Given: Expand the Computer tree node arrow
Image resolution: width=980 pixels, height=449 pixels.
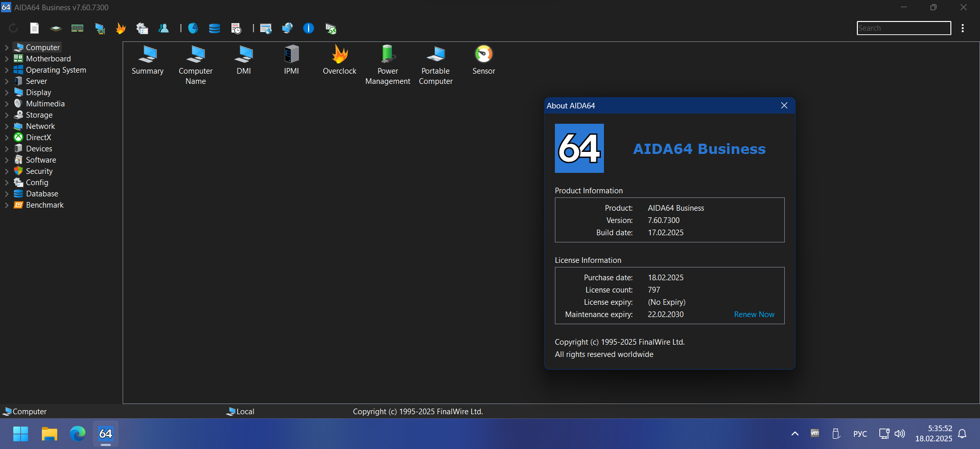Looking at the screenshot, I should [7, 48].
